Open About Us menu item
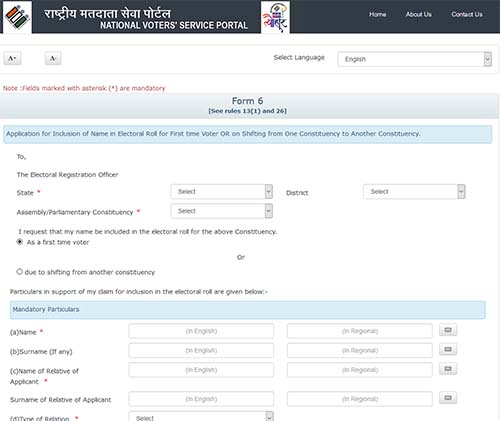Screen dimensions: 500x421 click(x=419, y=14)
